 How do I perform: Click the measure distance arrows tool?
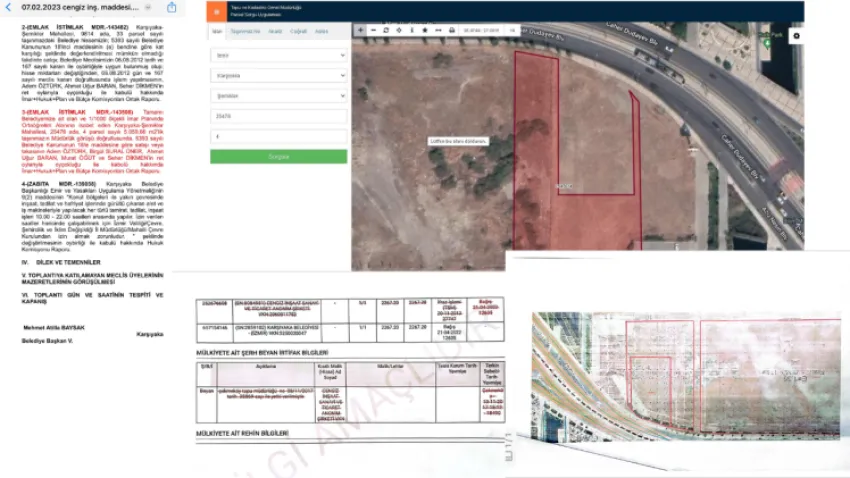tap(438, 30)
